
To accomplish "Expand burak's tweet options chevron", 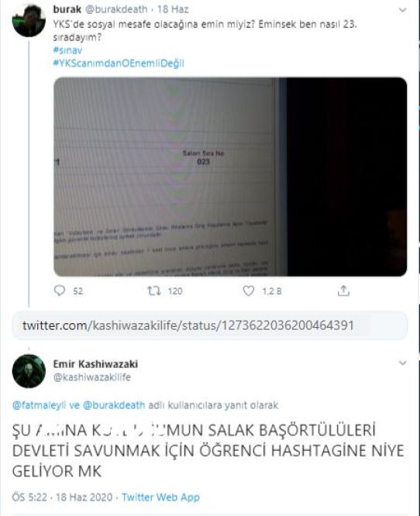I will click(x=402, y=10).
